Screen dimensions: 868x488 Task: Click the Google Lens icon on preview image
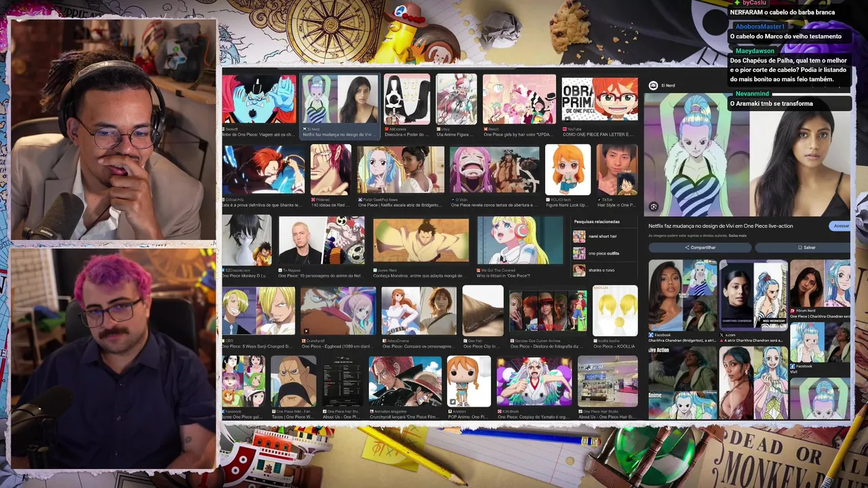coord(654,207)
